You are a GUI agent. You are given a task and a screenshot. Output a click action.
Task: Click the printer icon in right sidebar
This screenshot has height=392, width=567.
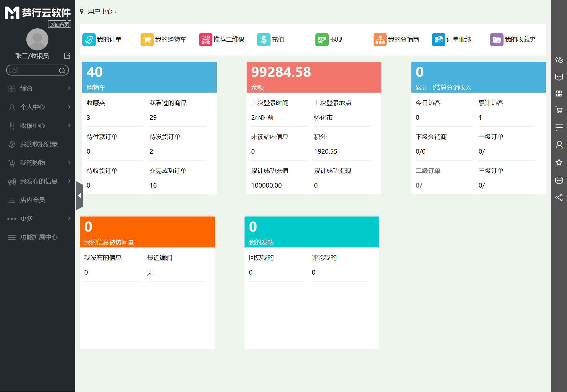coord(559,180)
